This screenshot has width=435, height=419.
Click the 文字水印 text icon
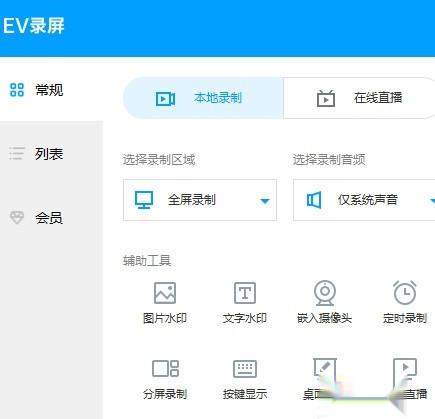click(245, 293)
